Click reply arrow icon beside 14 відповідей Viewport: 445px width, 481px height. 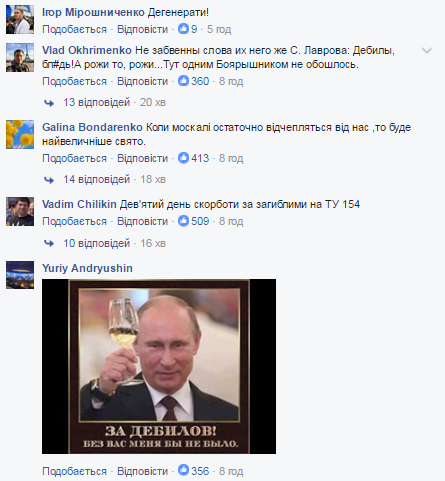tap(49, 180)
